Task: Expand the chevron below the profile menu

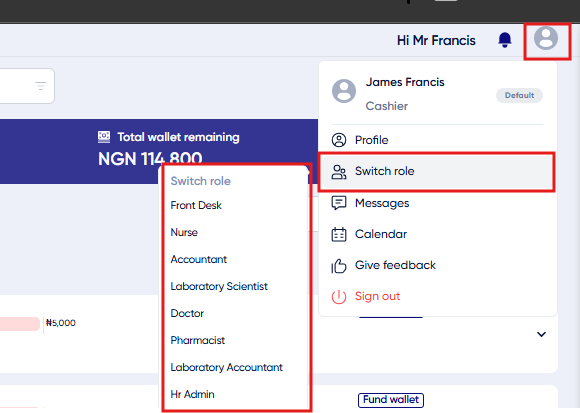Action: (x=542, y=334)
